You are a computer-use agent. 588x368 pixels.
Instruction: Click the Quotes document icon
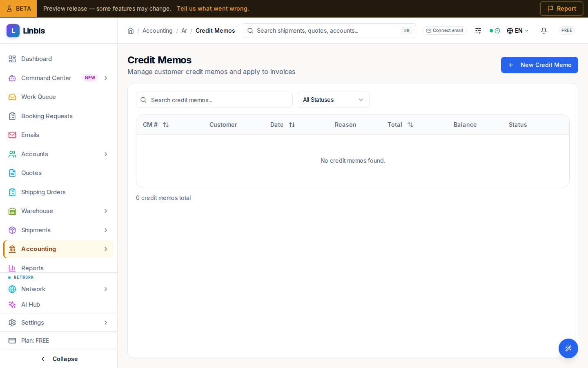tap(12, 173)
